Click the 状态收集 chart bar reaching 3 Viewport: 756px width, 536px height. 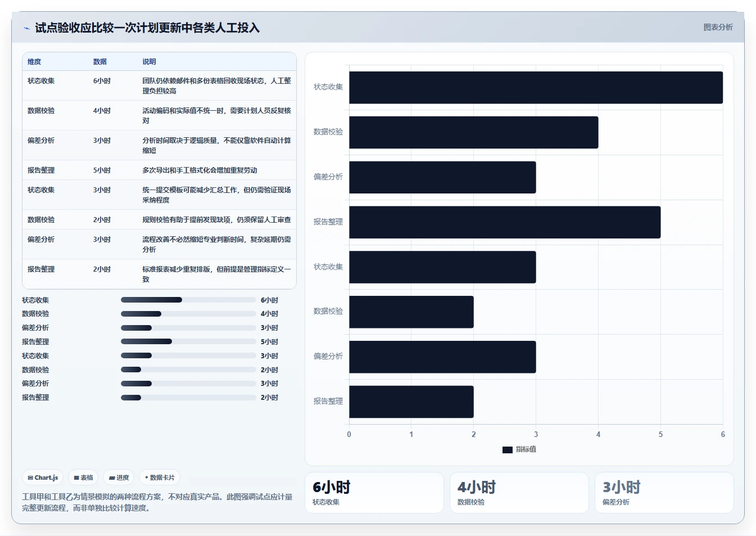coord(442,267)
